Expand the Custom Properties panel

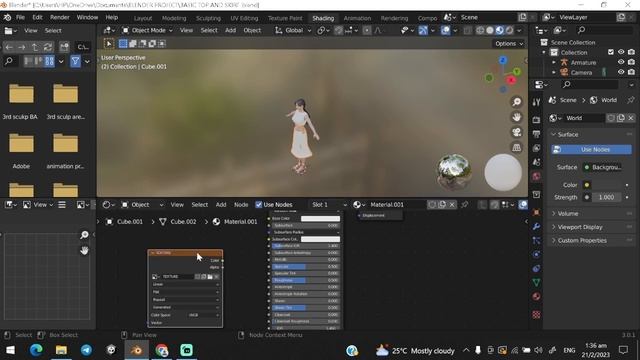pos(582,240)
